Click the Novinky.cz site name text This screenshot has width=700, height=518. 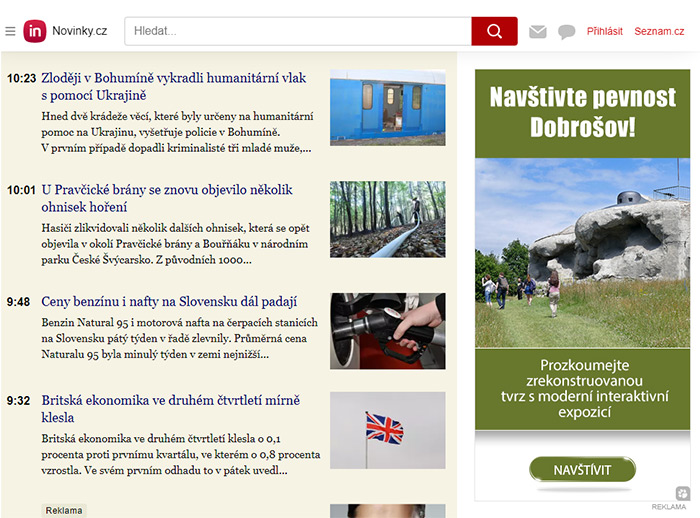(x=80, y=31)
